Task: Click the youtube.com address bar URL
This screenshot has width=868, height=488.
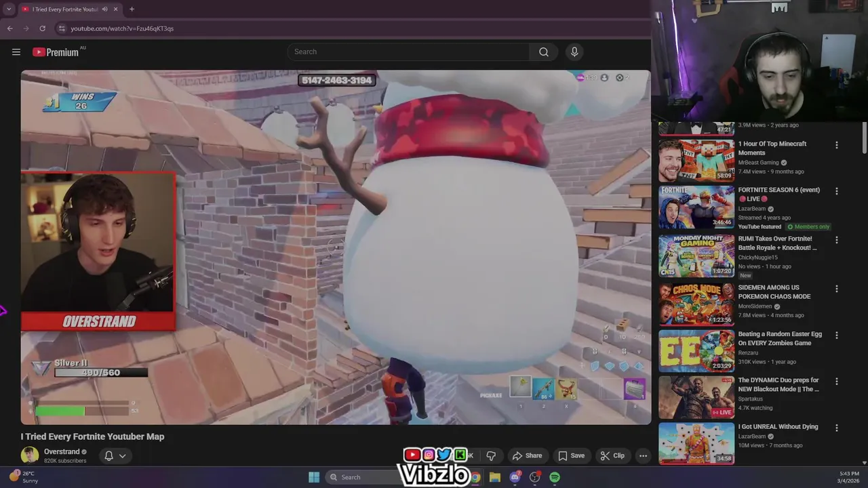Action: click(122, 28)
